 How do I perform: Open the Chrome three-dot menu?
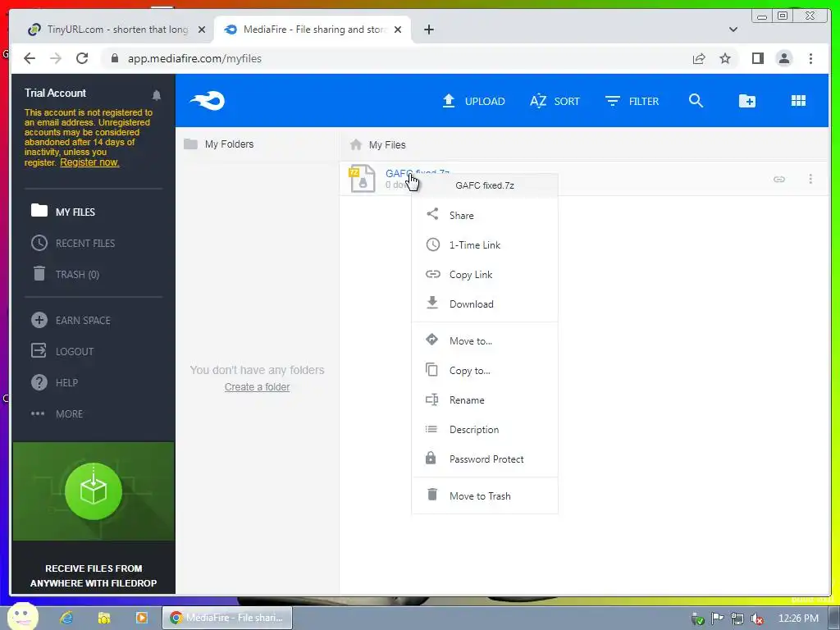click(810, 58)
